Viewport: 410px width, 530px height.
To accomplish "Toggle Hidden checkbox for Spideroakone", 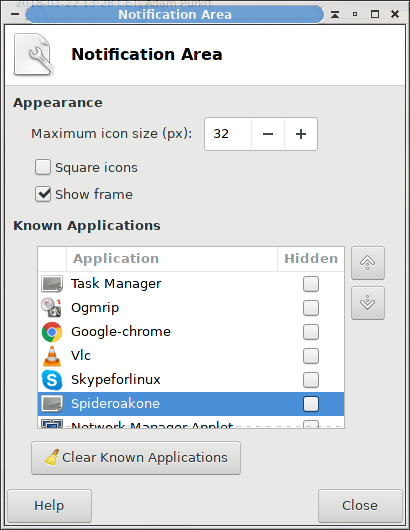I will pyautogui.click(x=311, y=404).
